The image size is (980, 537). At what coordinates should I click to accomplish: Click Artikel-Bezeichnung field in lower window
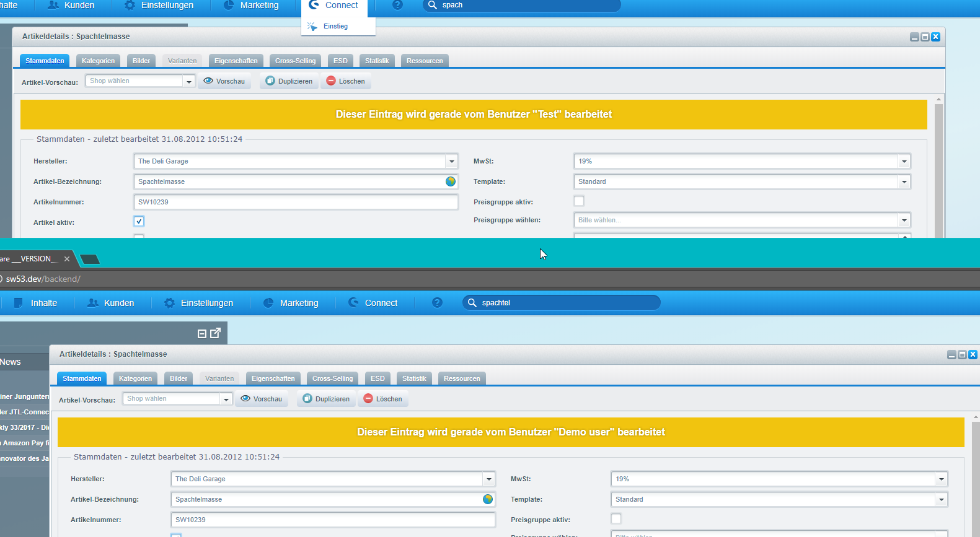point(333,499)
